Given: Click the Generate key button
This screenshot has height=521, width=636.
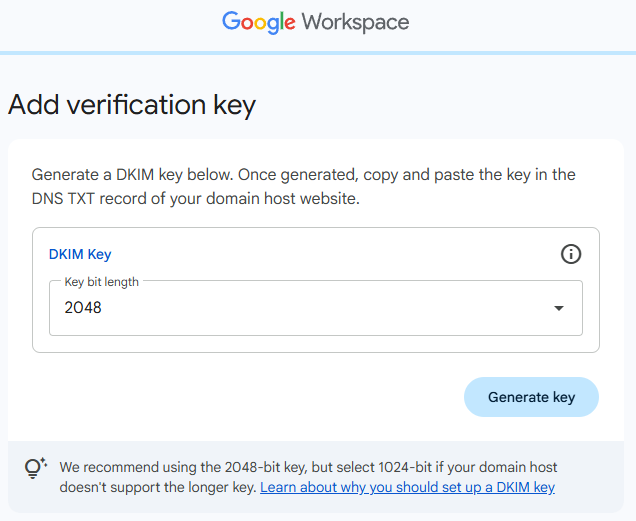Looking at the screenshot, I should click(531, 397).
